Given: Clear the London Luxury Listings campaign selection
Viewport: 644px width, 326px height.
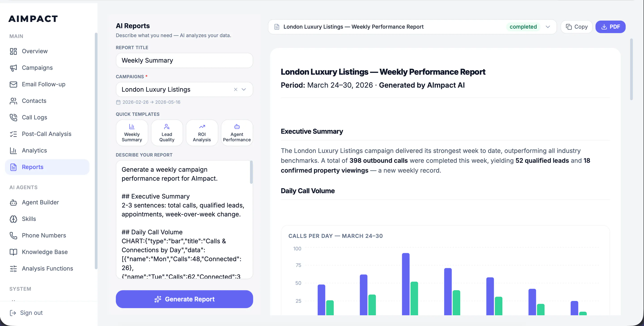Looking at the screenshot, I should coord(235,89).
